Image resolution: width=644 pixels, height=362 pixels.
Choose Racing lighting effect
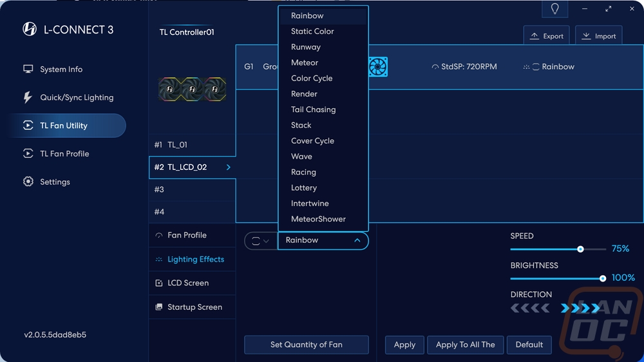click(323, 172)
